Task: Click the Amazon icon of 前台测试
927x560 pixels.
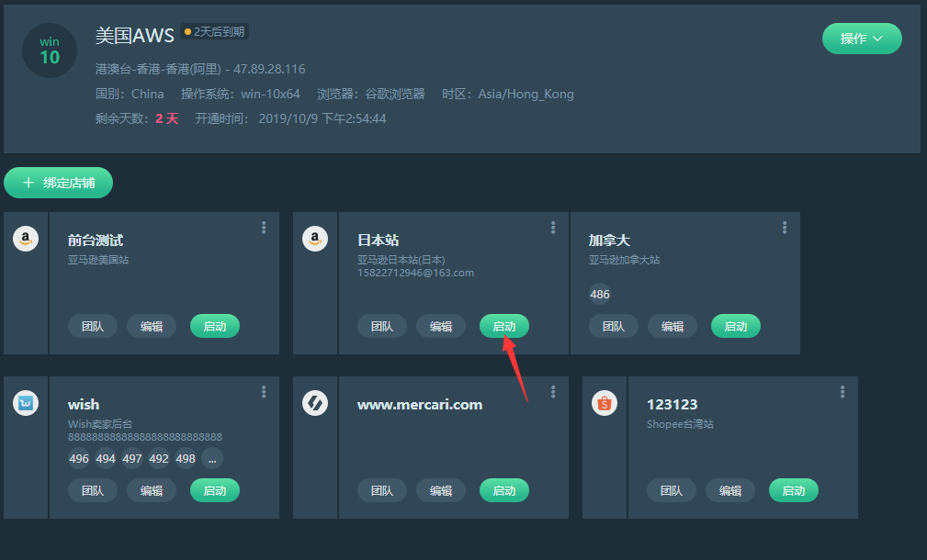Action: 26,239
